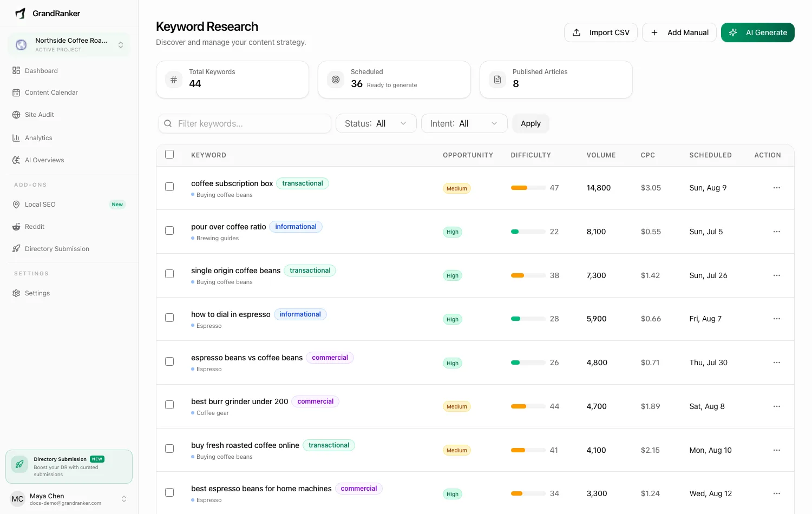Click the AI Generate button

point(758,32)
